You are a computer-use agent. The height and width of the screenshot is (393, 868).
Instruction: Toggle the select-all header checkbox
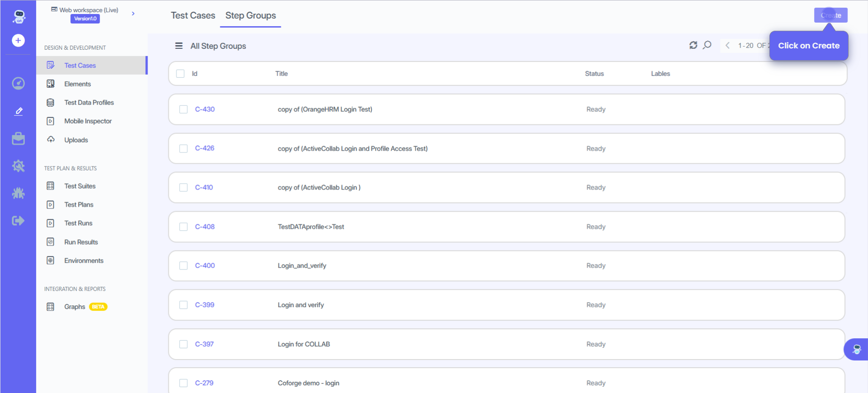tap(180, 74)
